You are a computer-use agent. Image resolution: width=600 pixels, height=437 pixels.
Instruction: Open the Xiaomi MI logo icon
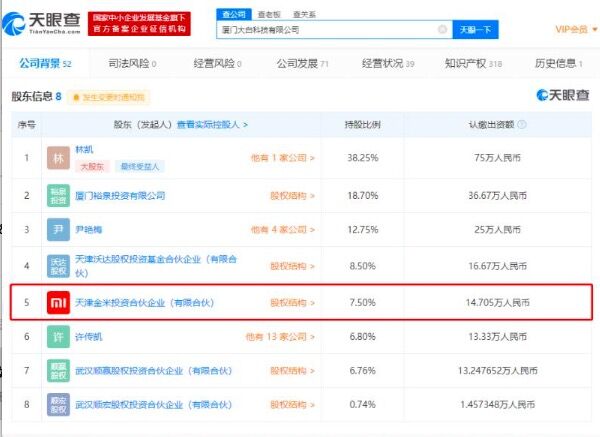[x=58, y=303]
